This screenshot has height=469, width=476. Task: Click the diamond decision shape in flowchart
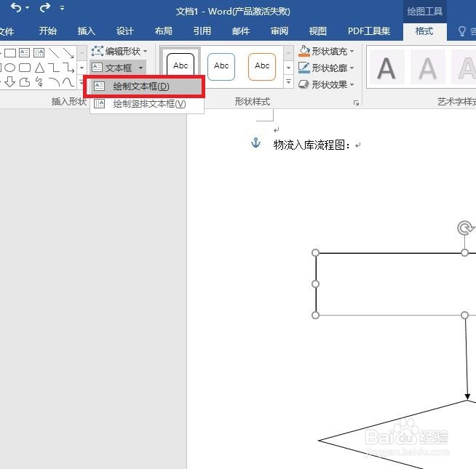[x=397, y=436]
